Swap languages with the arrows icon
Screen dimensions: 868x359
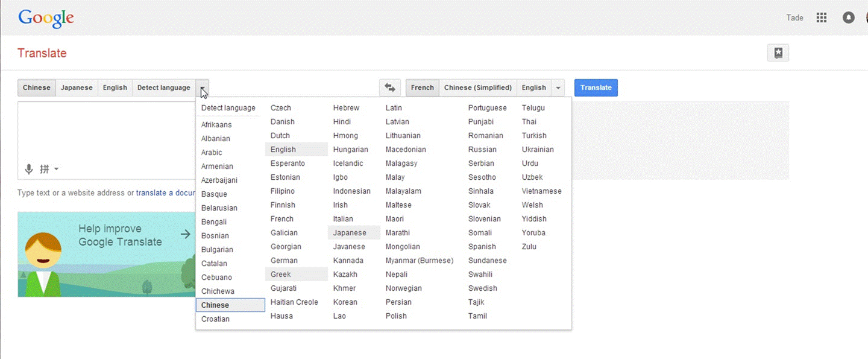390,87
